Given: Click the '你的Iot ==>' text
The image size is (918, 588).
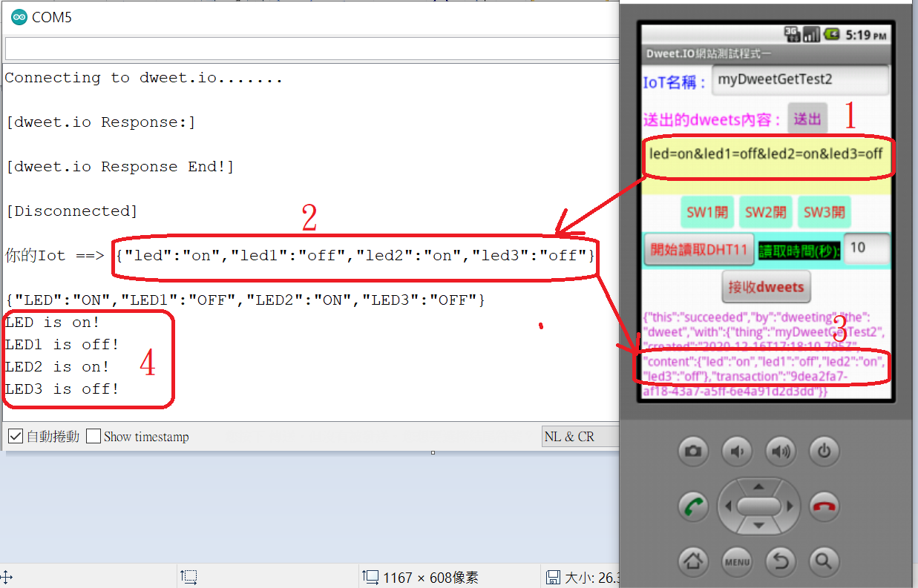Looking at the screenshot, I should point(54,256).
